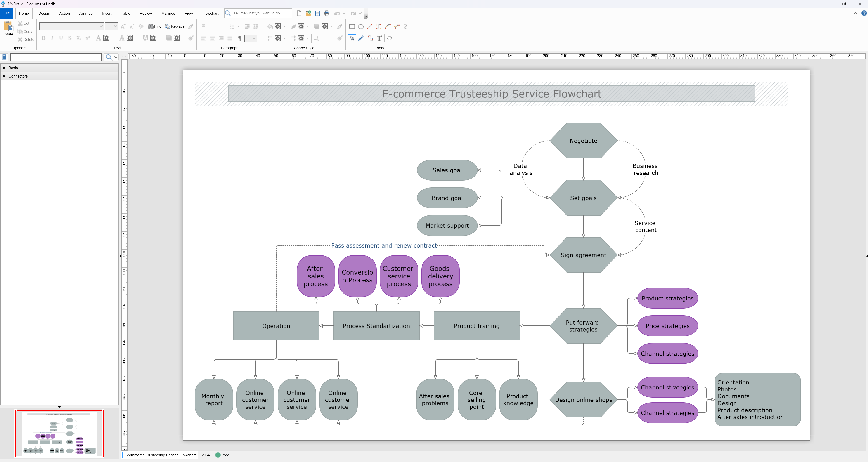Screen dimensions: 868x462
Task: Toggle Bold text formatting
Action: coord(43,38)
